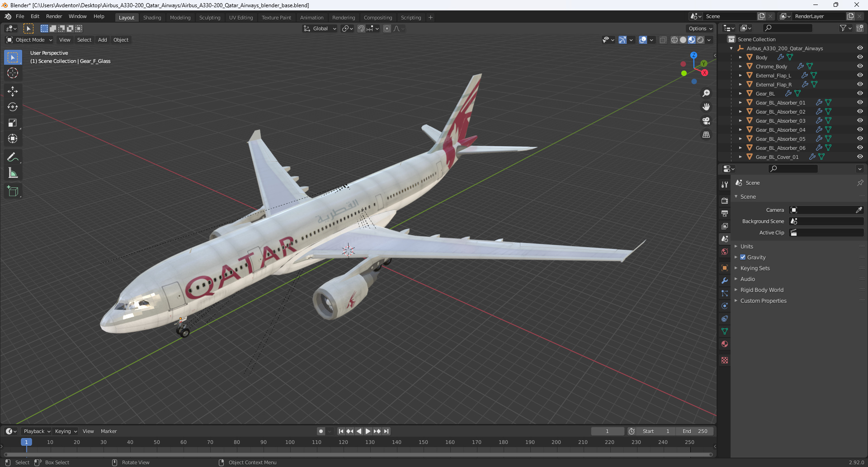Play the animation forward

click(x=368, y=431)
